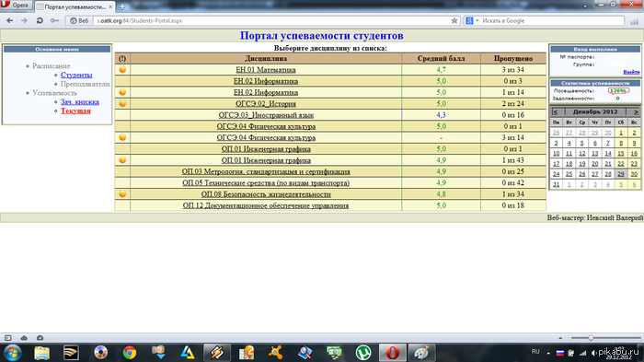Toggle Opera panels button in status bar
The width and height of the screenshot is (644, 362).
(x=7, y=338)
